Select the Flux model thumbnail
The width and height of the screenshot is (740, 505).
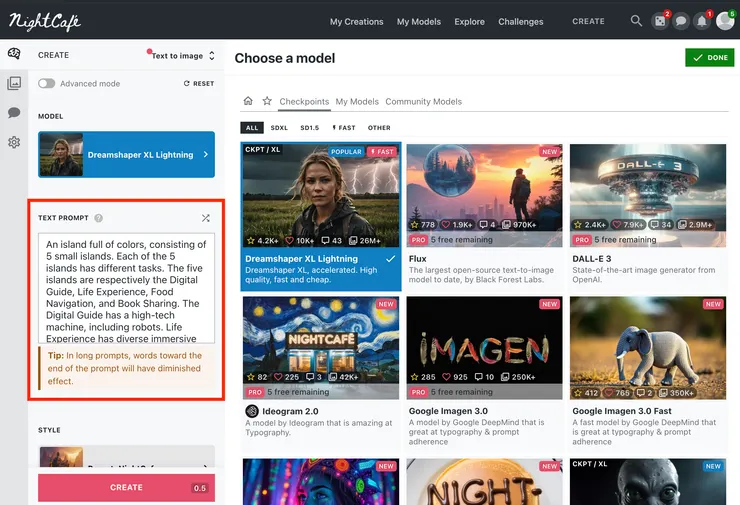pos(485,195)
